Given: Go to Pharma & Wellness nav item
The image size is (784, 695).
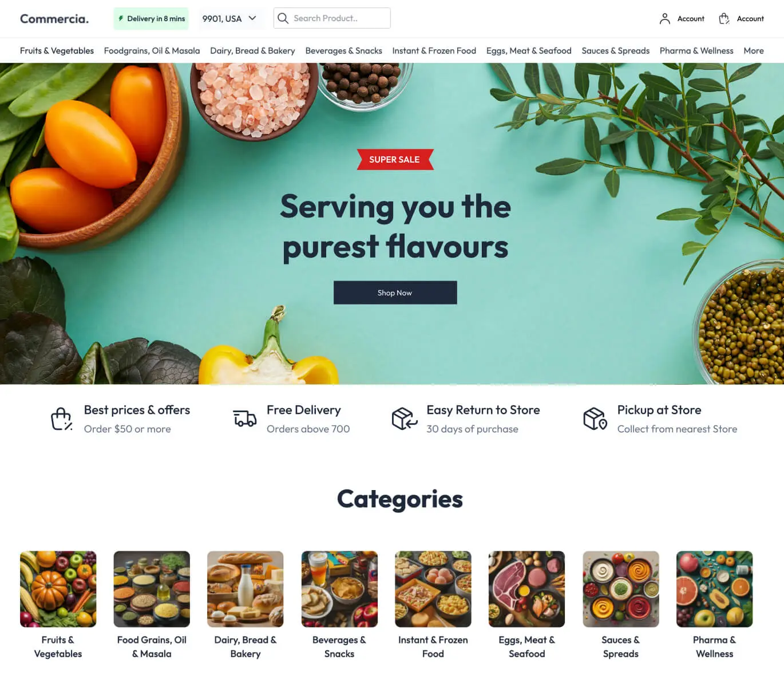Looking at the screenshot, I should click(696, 51).
